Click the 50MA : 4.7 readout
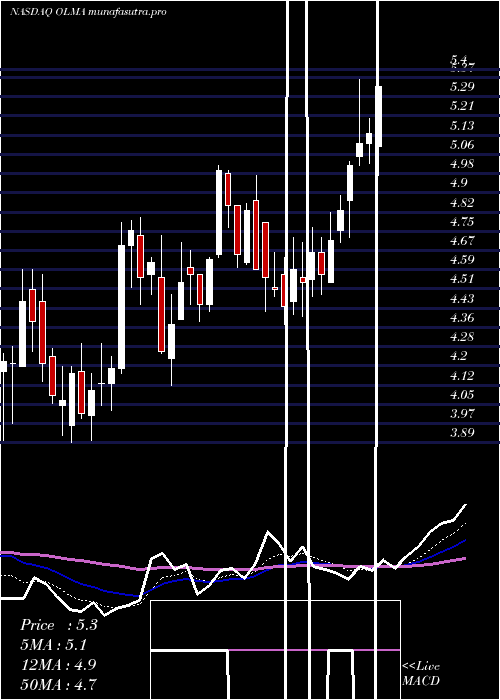This screenshot has height=700, width=500. coord(59,684)
